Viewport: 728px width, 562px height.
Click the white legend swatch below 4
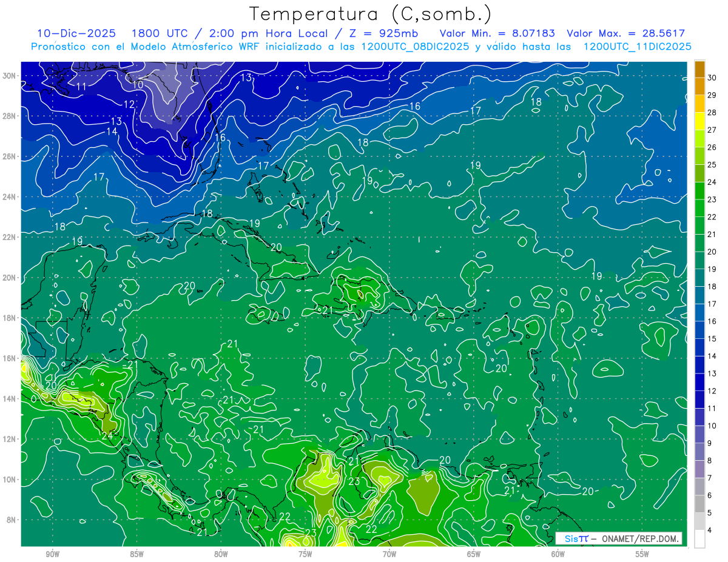pos(699,539)
